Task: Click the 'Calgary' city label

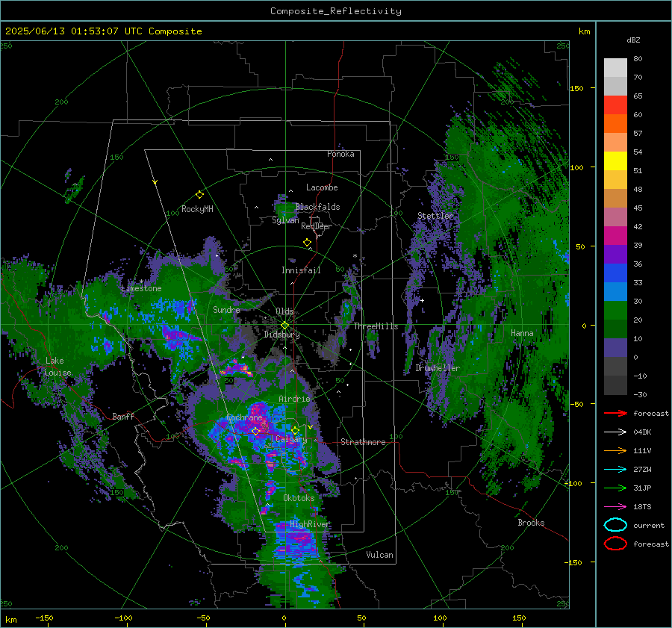Action: (x=291, y=439)
